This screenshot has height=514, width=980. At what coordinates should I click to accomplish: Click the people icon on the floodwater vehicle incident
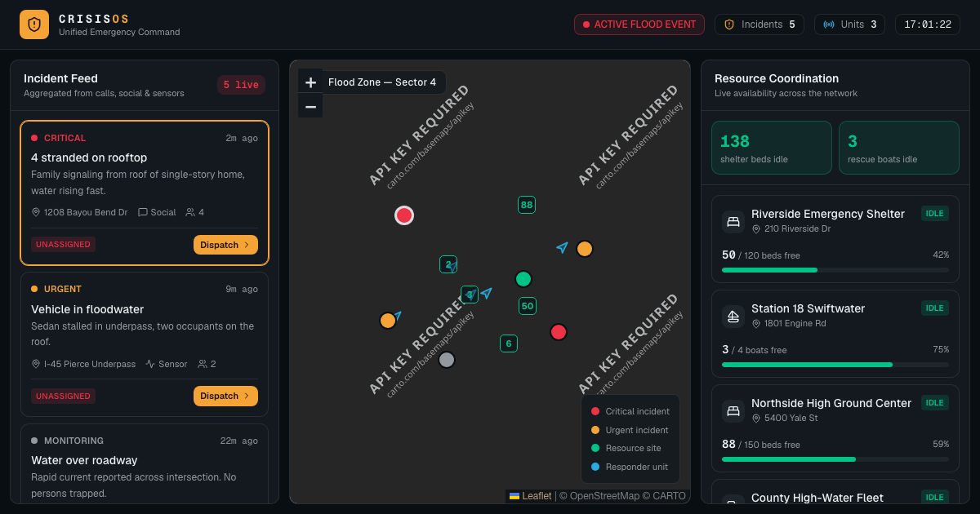pos(202,364)
